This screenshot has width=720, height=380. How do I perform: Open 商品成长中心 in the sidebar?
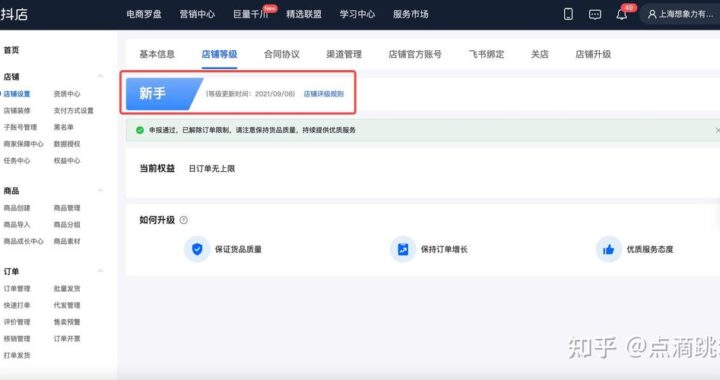23,241
